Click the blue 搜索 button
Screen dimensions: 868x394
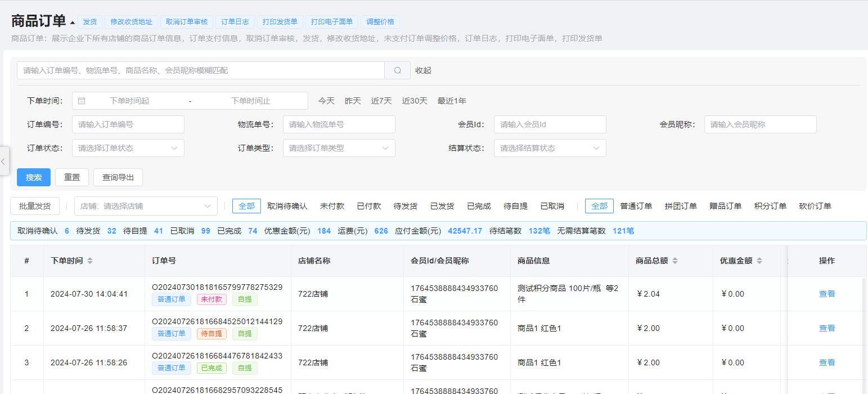point(34,177)
